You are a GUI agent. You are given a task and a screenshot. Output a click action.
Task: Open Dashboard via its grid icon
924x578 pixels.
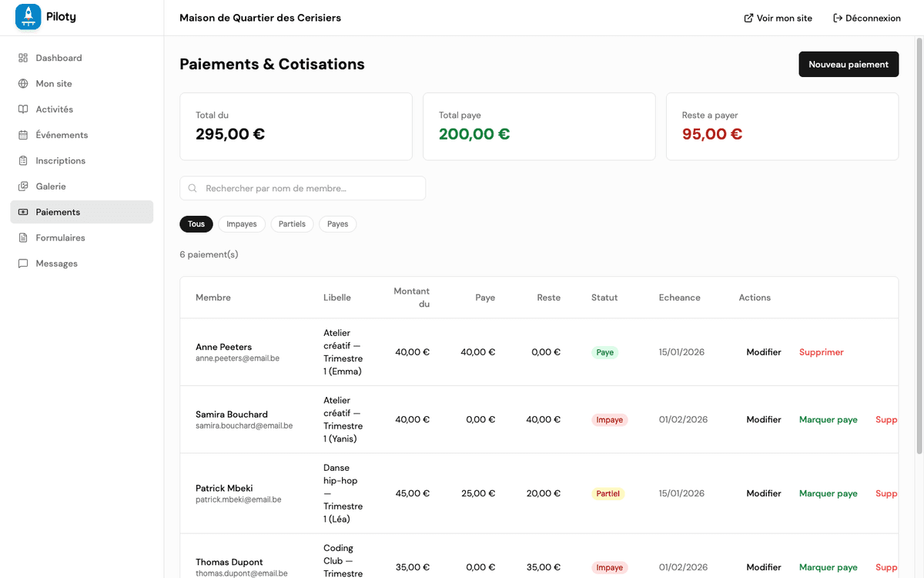pyautogui.click(x=25, y=57)
